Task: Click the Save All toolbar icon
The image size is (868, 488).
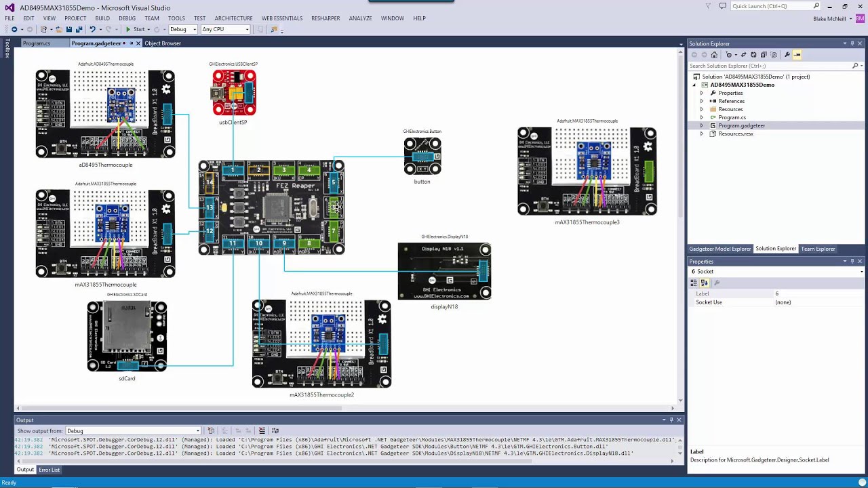Action: click(x=79, y=29)
